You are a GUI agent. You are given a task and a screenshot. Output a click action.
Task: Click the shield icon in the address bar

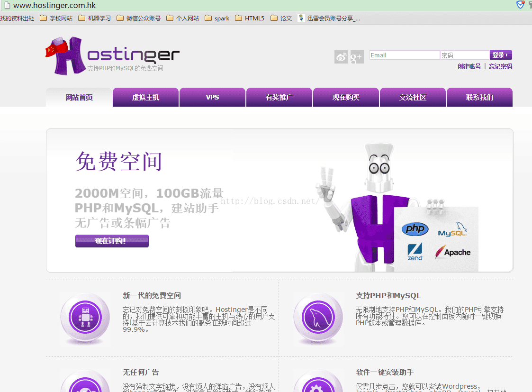[x=520, y=5]
